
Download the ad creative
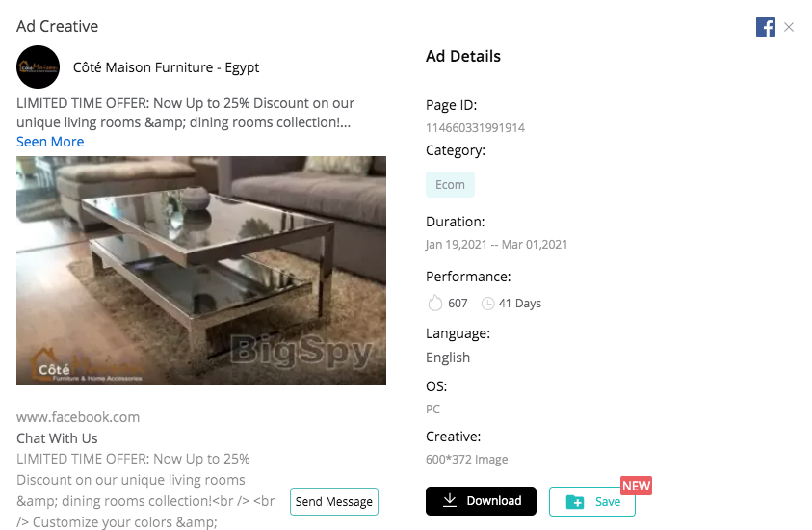pos(481,501)
